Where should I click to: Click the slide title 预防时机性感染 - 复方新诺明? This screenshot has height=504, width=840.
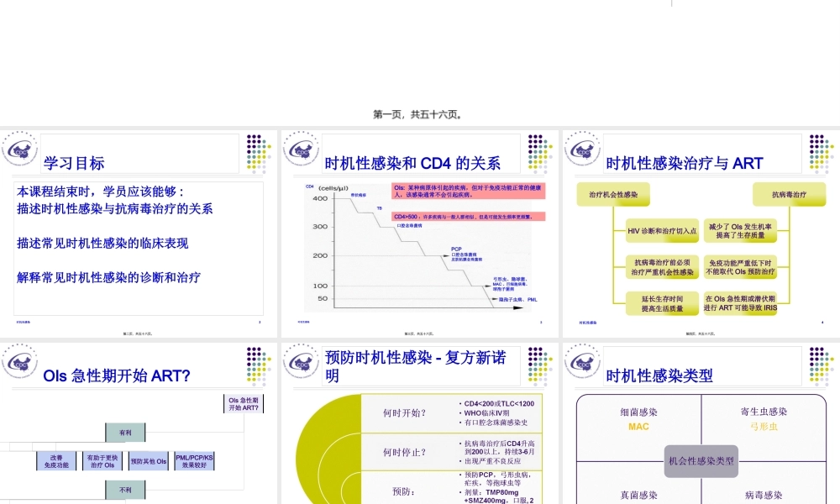click(416, 366)
